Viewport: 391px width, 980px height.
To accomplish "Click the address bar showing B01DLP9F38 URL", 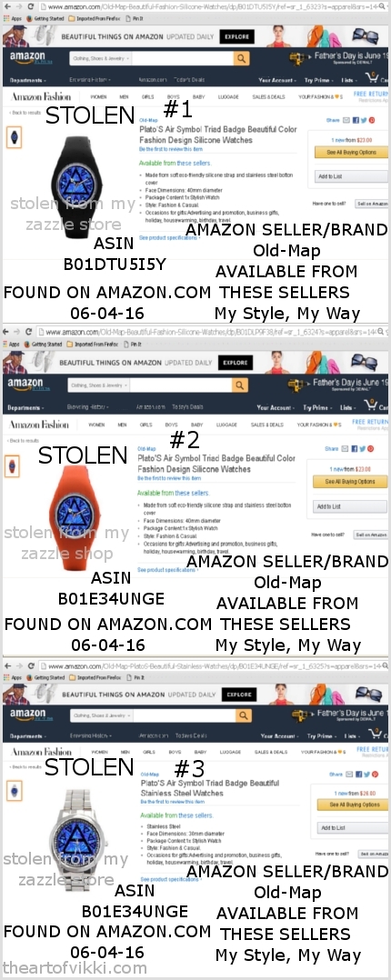I will click(x=213, y=333).
